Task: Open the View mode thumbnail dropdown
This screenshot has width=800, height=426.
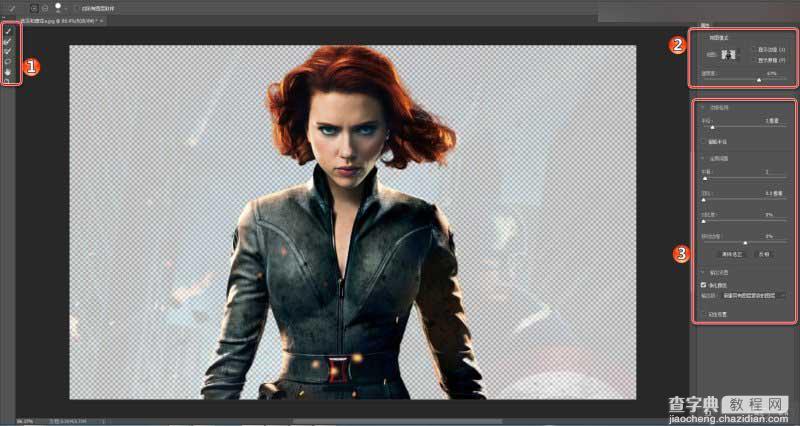Action: tap(730, 55)
